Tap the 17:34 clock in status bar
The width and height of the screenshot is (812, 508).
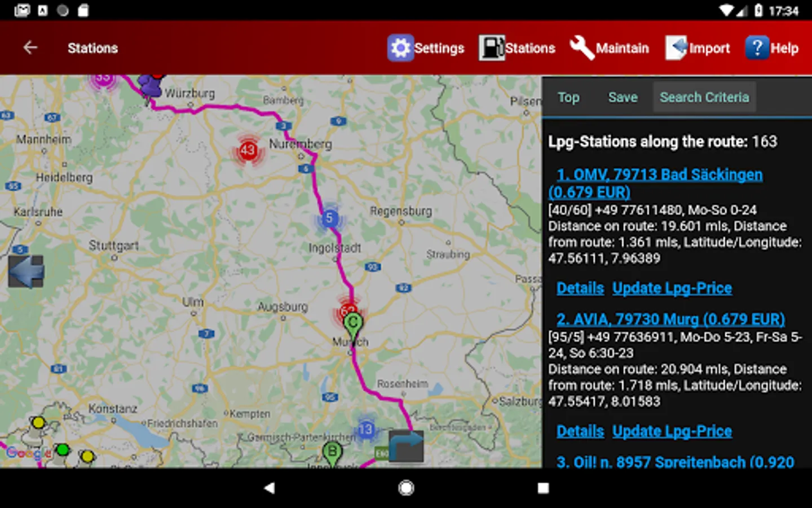click(x=784, y=11)
